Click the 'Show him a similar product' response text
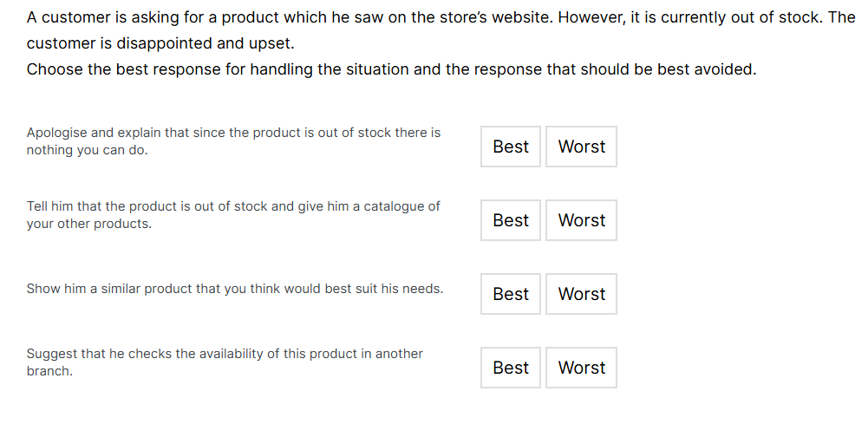Screen dimensions: 868x424 coord(235,289)
